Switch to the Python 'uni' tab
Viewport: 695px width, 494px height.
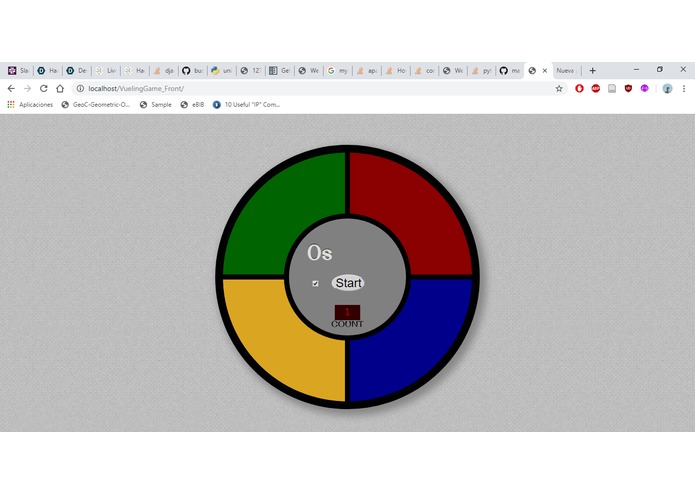[221, 70]
